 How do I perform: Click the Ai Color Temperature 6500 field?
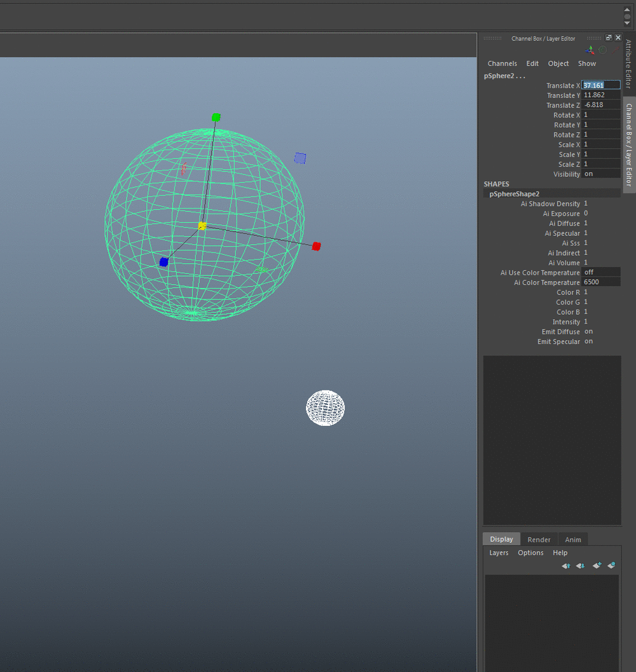point(600,282)
